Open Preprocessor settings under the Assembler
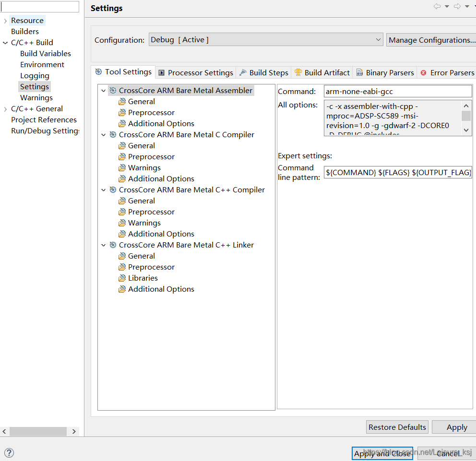This screenshot has width=476, height=461. coord(146,112)
